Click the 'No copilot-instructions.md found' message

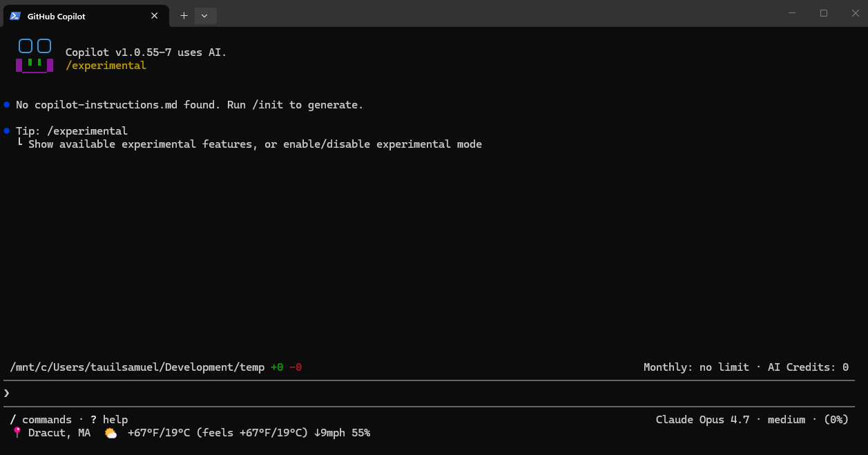click(x=189, y=105)
